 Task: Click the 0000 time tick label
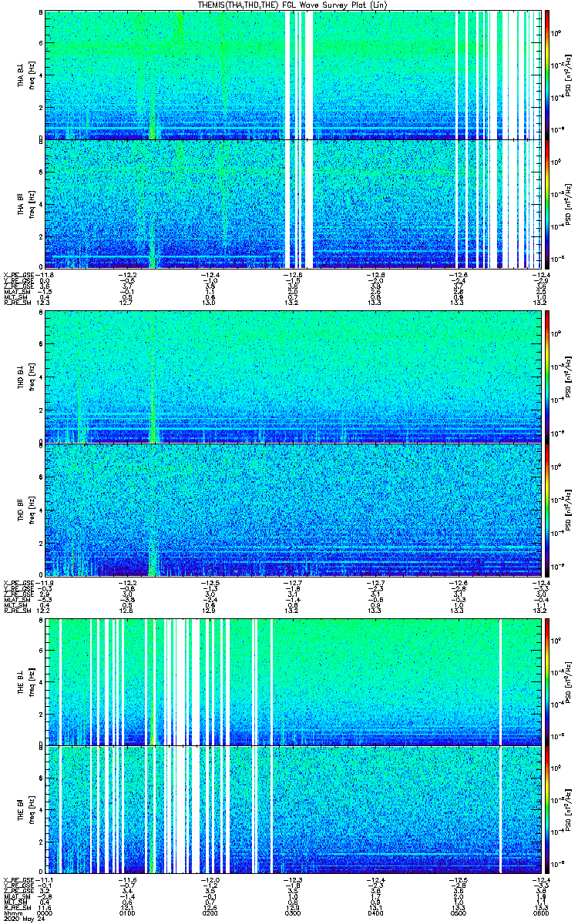point(45,912)
